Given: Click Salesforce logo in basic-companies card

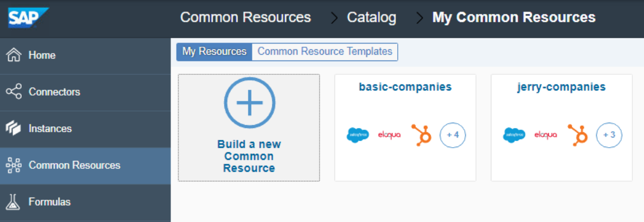Looking at the screenshot, I should tap(357, 135).
